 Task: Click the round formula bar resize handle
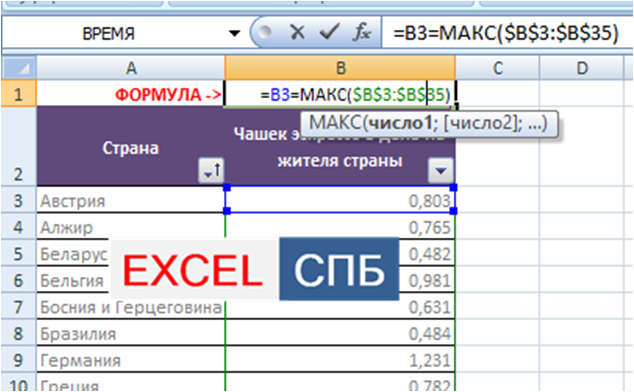(x=265, y=32)
